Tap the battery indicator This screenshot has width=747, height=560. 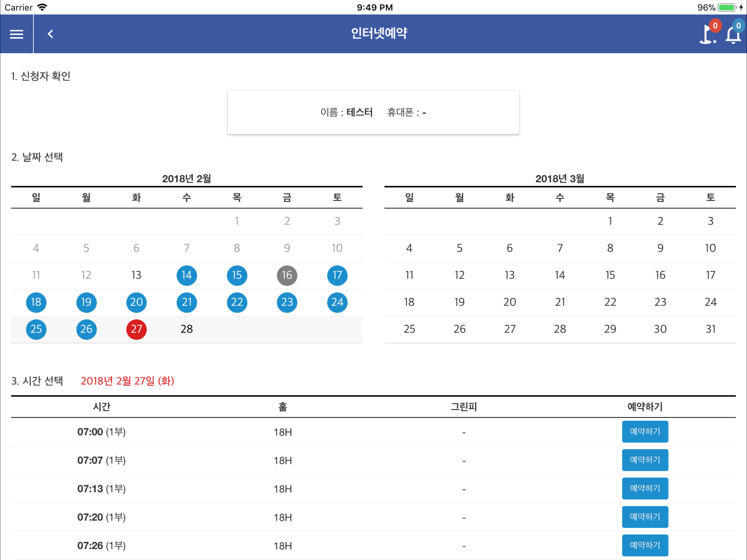(727, 7)
